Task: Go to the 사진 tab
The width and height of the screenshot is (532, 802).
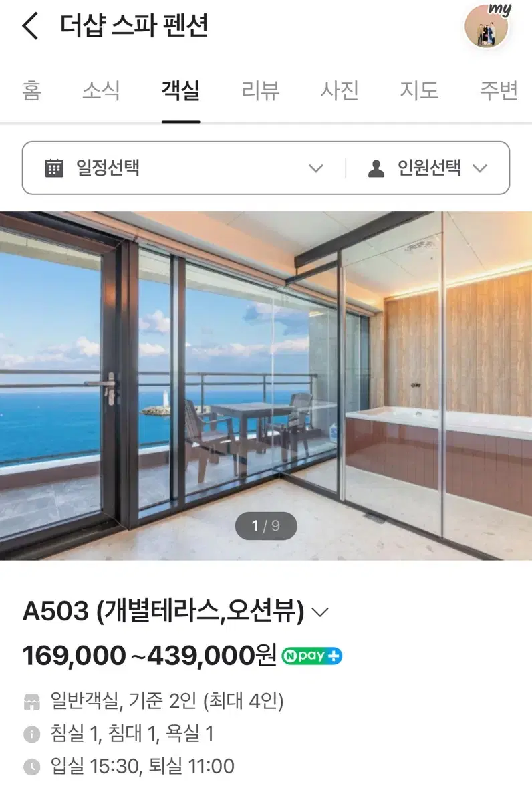Action: pos(340,90)
